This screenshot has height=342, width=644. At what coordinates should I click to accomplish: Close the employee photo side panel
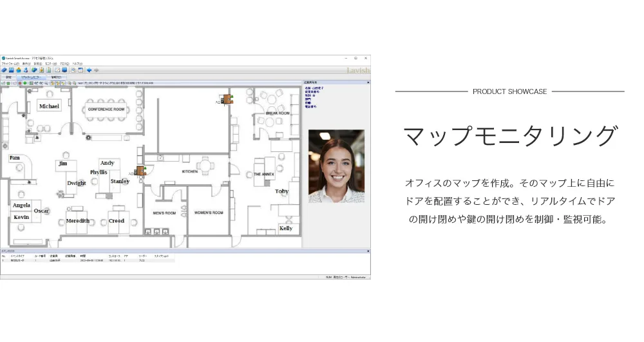pos(368,83)
